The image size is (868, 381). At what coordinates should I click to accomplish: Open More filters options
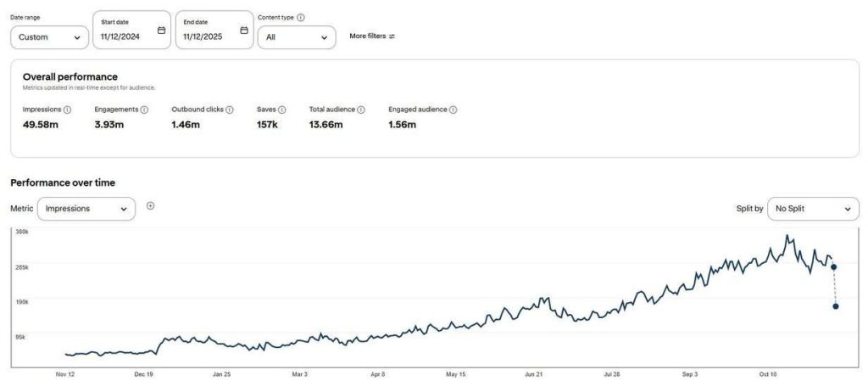pyautogui.click(x=372, y=36)
